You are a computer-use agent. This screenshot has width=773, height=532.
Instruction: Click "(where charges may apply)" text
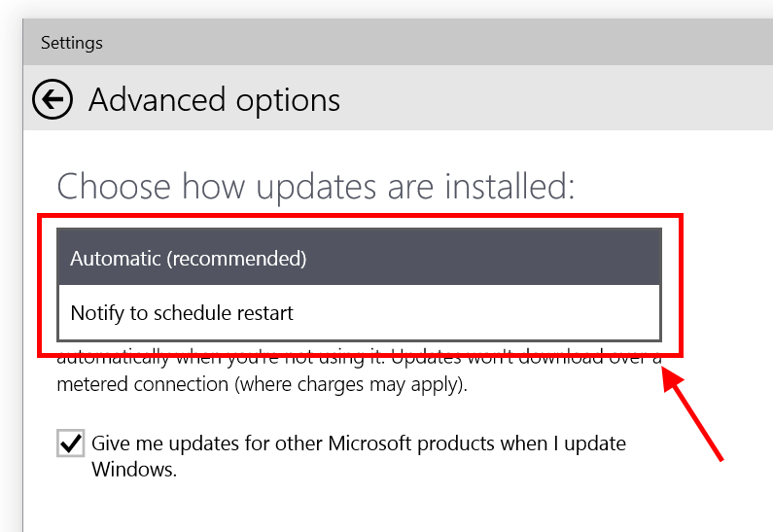[x=371, y=384]
